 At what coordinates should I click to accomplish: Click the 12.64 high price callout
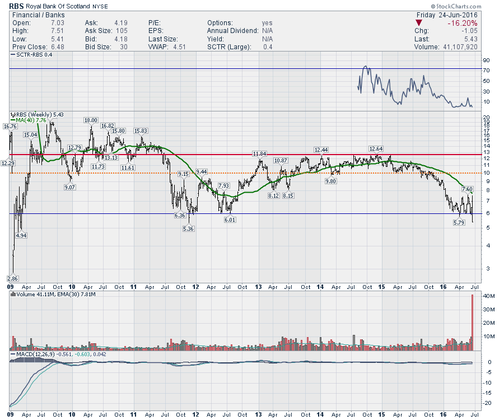click(x=376, y=148)
